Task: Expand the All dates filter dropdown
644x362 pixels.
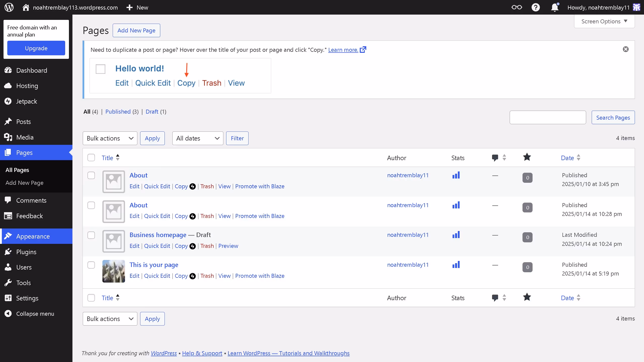Action: click(x=198, y=138)
